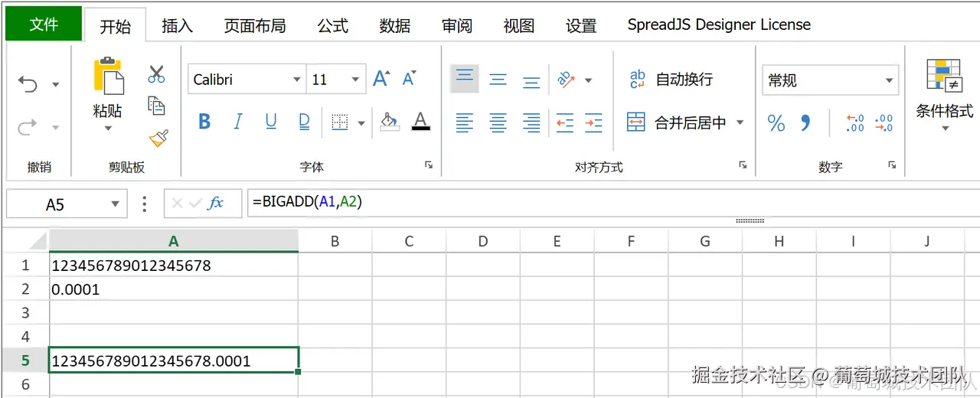Screen dimensions: 980x398
Task: Click the text Orientation icon
Action: [x=566, y=79]
